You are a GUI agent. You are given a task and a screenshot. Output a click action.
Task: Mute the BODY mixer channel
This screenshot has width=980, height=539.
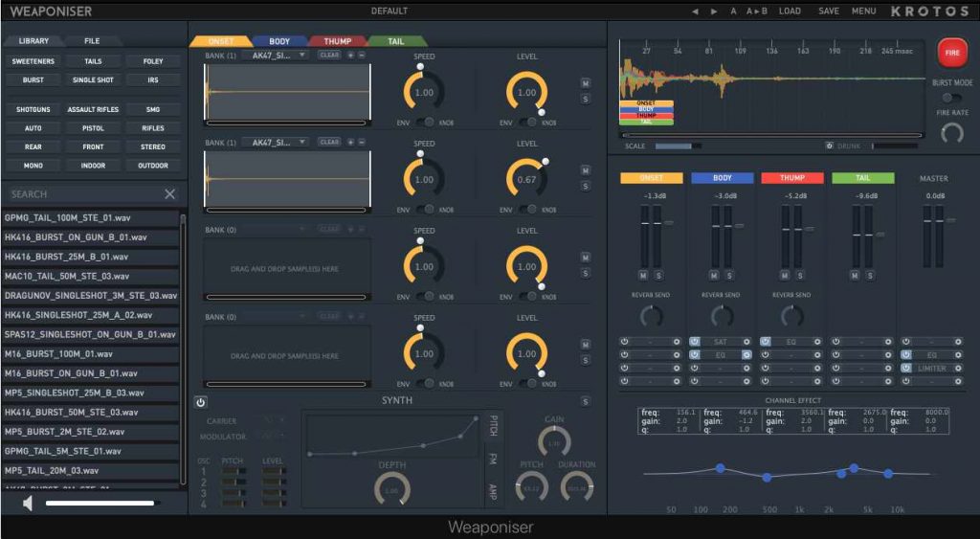tap(714, 276)
